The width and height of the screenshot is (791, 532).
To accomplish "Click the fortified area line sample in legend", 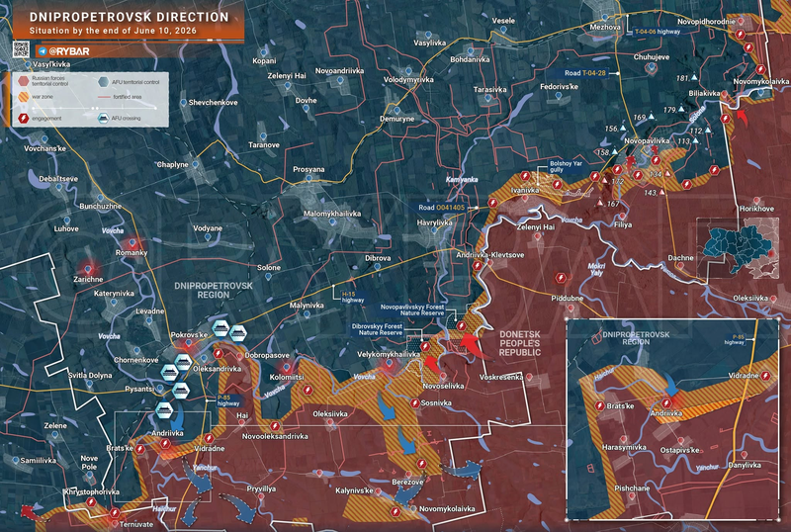I will click(104, 97).
